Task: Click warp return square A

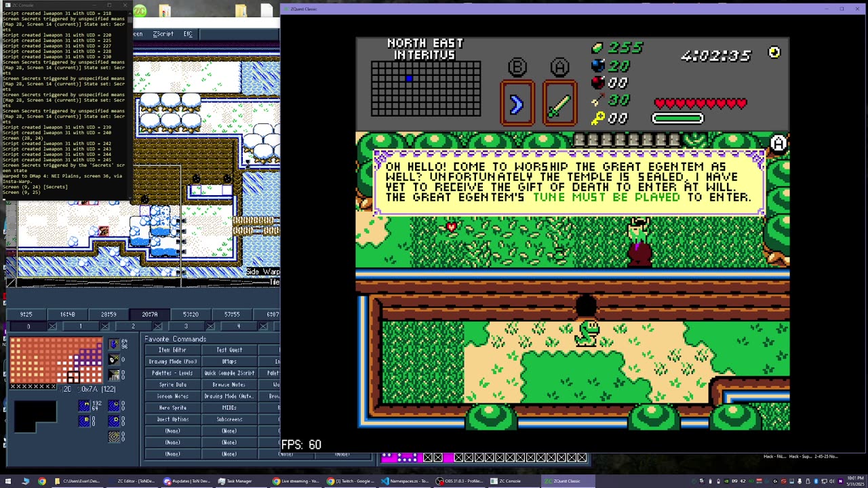Action: coord(84,405)
